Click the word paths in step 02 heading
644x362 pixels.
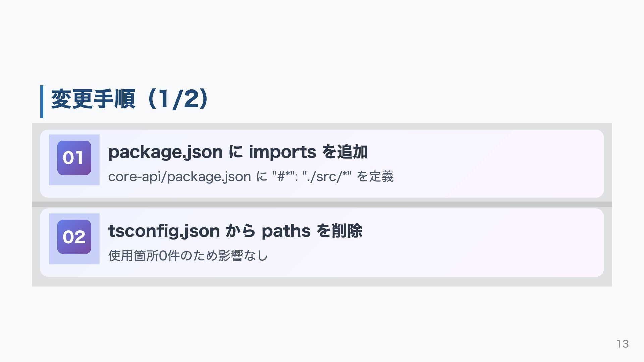click(x=286, y=231)
